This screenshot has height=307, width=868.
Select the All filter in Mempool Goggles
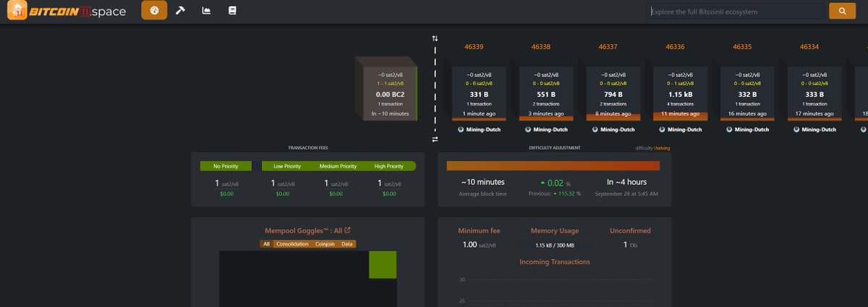tap(266, 244)
